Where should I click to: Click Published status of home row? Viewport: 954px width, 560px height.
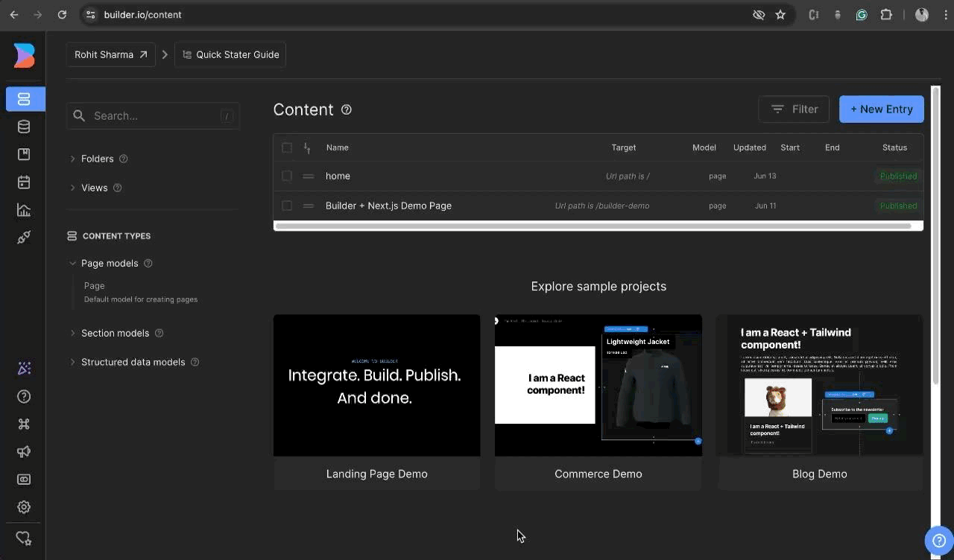tap(898, 176)
